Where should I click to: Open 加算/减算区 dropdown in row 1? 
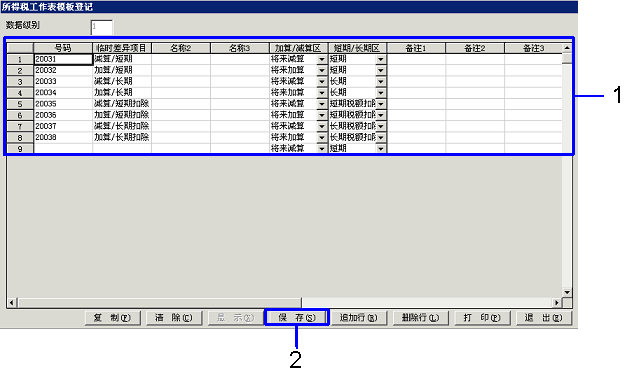pyautogui.click(x=322, y=59)
